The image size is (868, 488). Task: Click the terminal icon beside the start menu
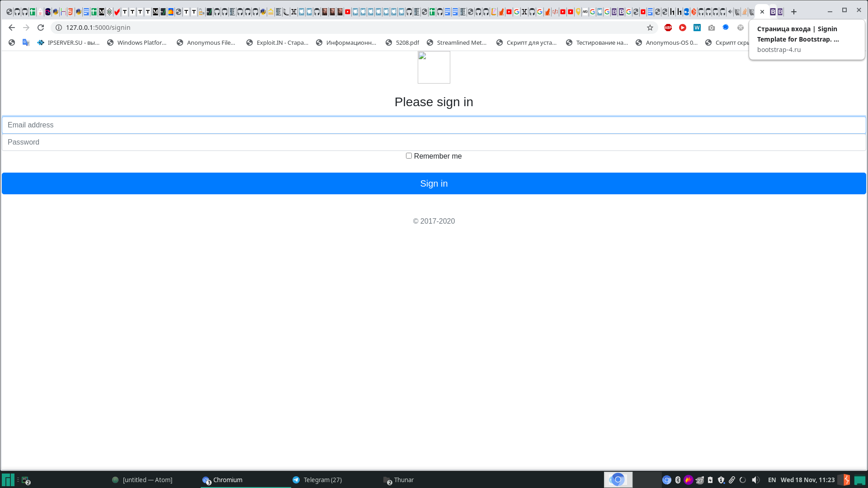click(26, 480)
